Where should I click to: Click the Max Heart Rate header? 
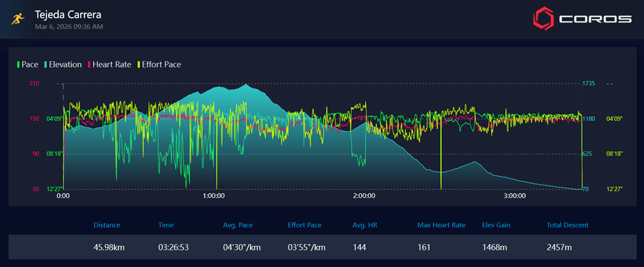441,225
